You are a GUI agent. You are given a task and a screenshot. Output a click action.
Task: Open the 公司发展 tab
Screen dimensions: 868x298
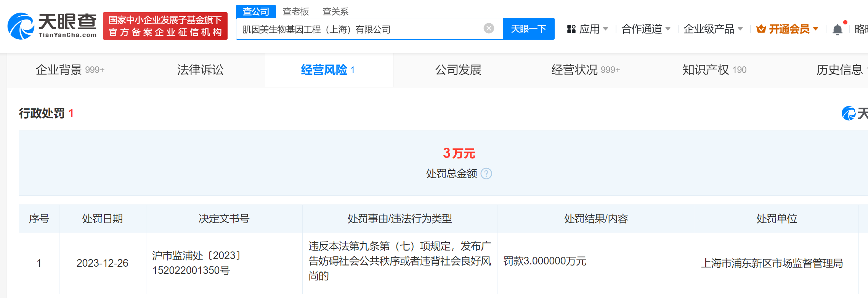point(458,70)
